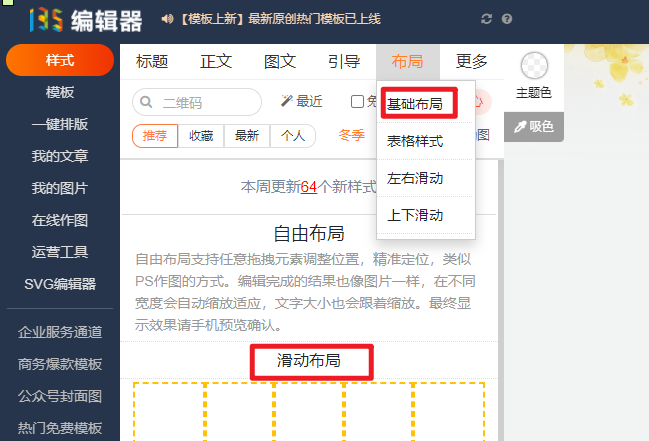
Task: Select the 收藏 filter
Action: [x=201, y=136]
